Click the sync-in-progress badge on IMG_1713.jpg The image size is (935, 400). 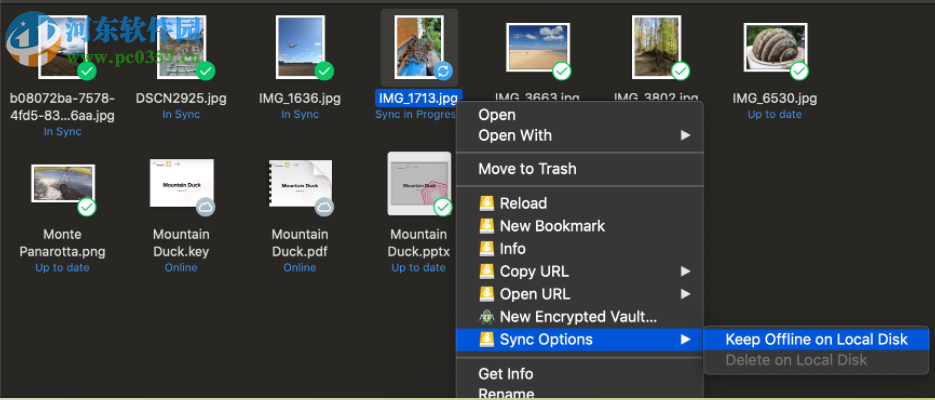(442, 71)
